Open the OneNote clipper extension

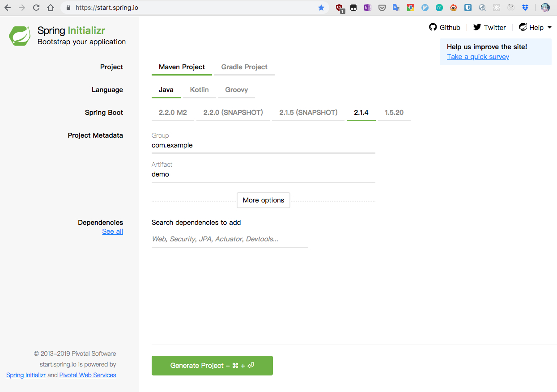tap(367, 8)
